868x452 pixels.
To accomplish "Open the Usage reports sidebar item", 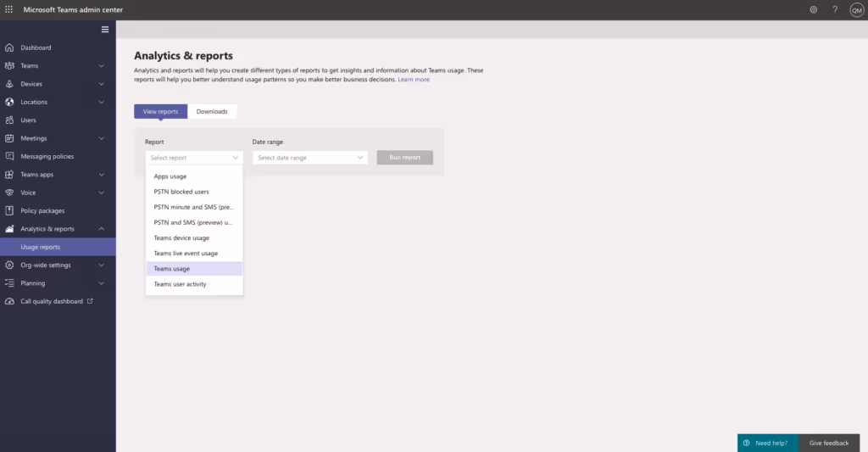I will point(58,247).
